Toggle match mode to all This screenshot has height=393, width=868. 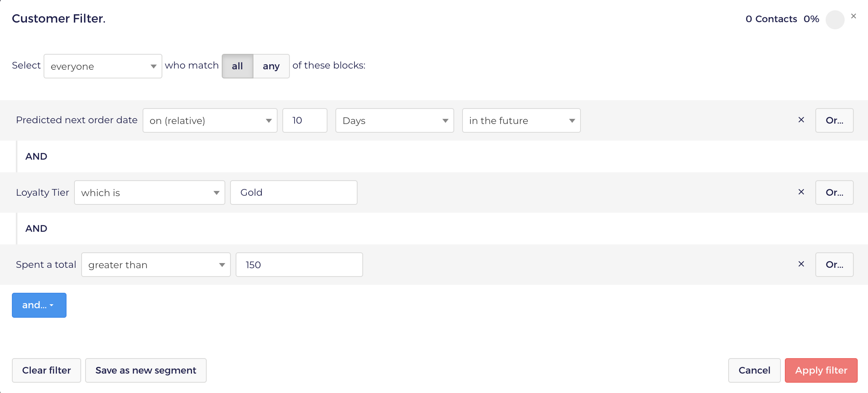pyautogui.click(x=237, y=66)
